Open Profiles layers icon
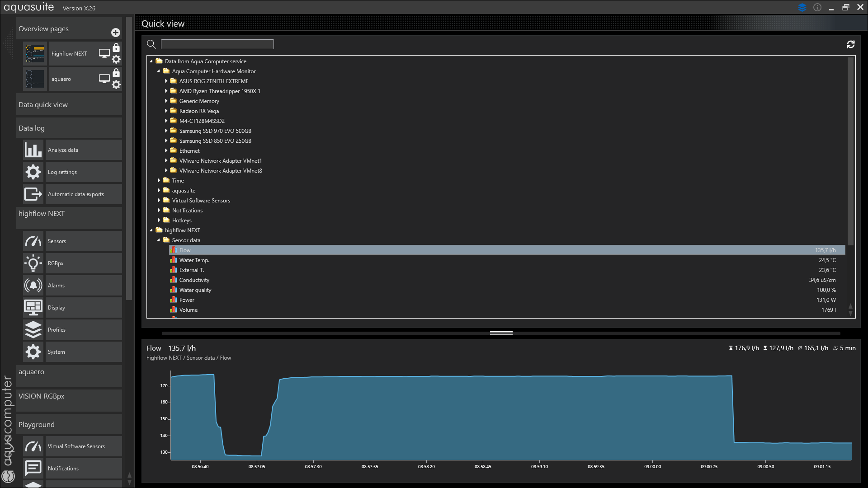Screen dimensions: 868x488 33,329
